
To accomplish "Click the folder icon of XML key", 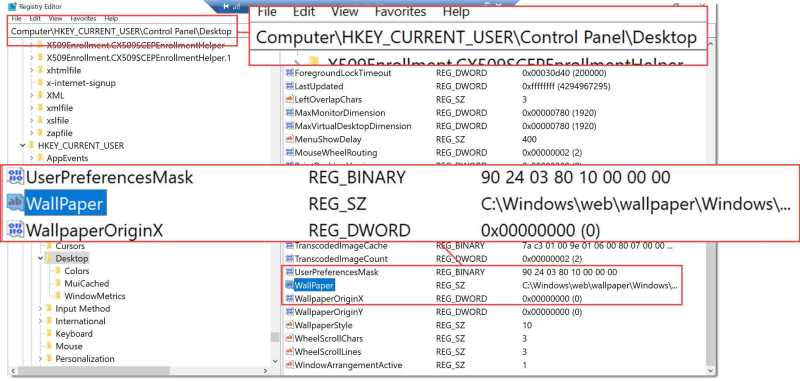I will [x=40, y=95].
